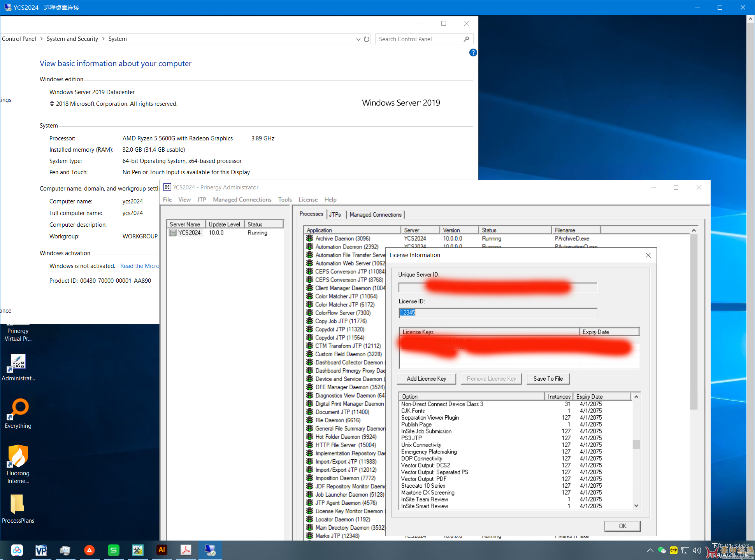Viewport: 755px width, 560px height.
Task: Click the Update Level column header
Action: click(225, 224)
